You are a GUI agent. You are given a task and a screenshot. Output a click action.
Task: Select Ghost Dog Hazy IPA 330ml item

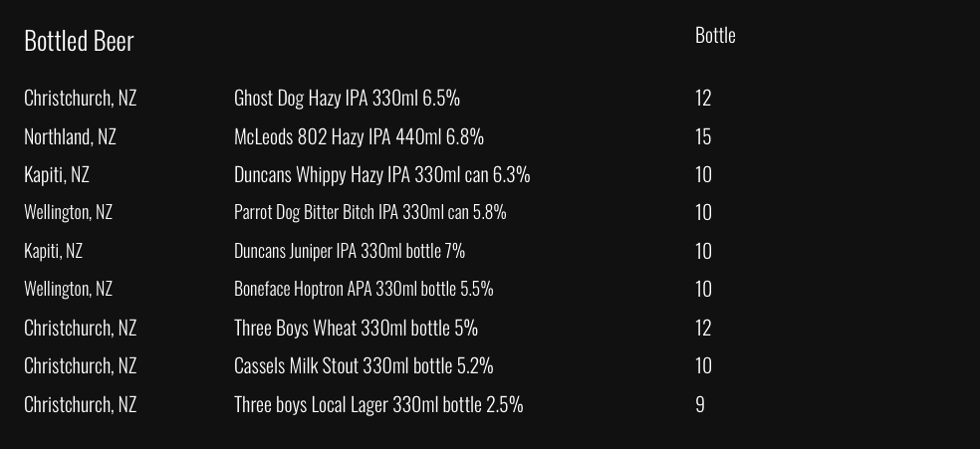(x=347, y=99)
